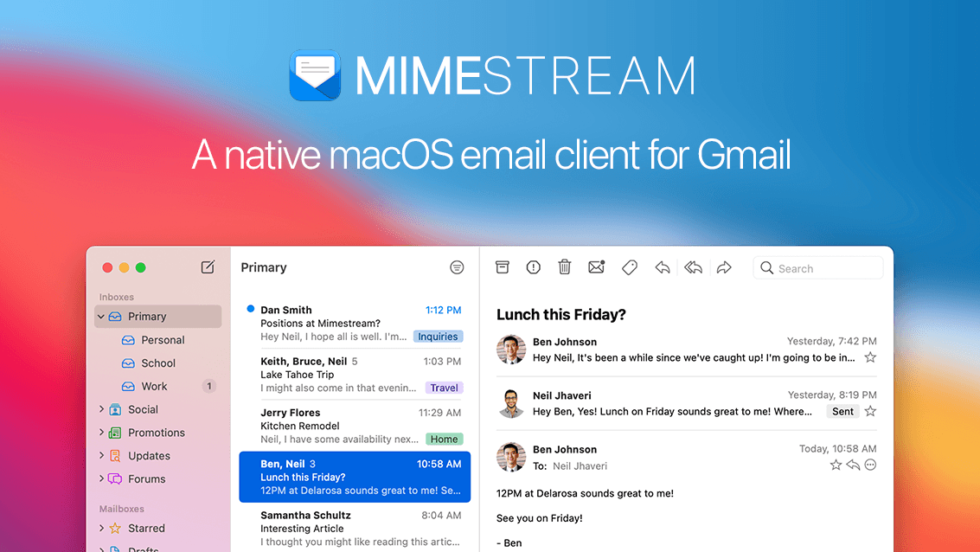Screen dimensions: 980x552
Task: Expand the Forums category
Action: (x=101, y=478)
